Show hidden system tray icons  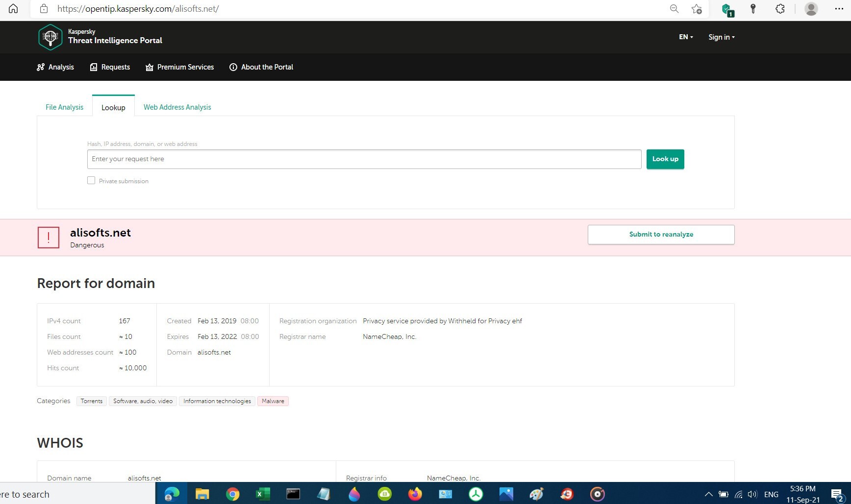[708, 494]
